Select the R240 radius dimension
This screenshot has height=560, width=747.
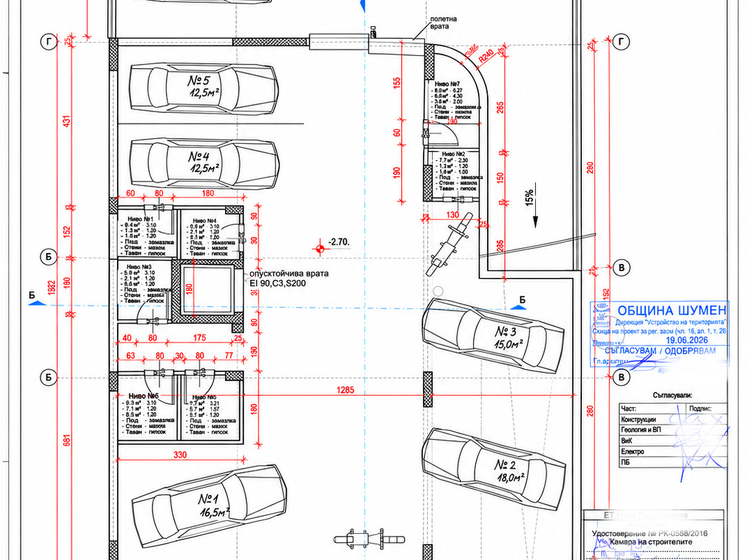(486, 58)
